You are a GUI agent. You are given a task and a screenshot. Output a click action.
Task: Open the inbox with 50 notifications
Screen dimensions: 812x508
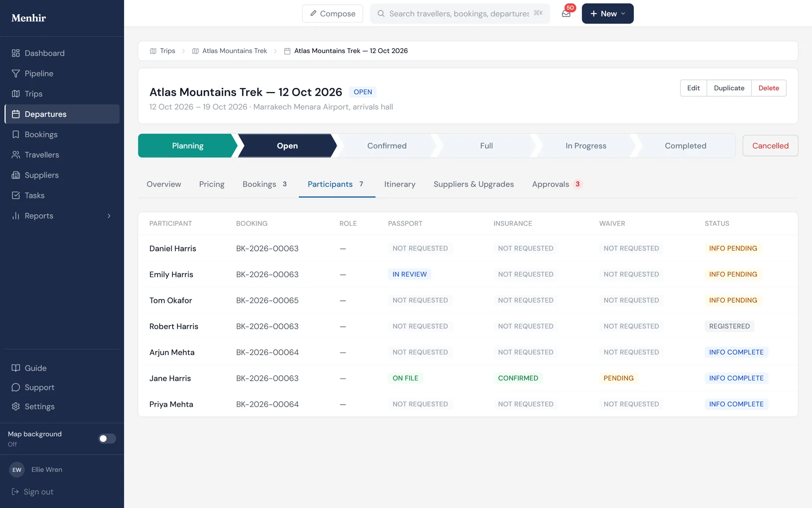pyautogui.click(x=566, y=13)
